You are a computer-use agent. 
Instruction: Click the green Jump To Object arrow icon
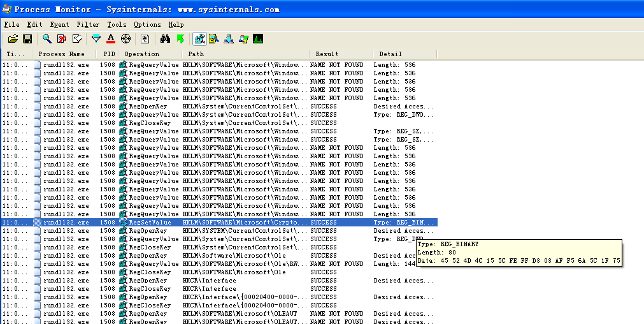pyautogui.click(x=180, y=39)
